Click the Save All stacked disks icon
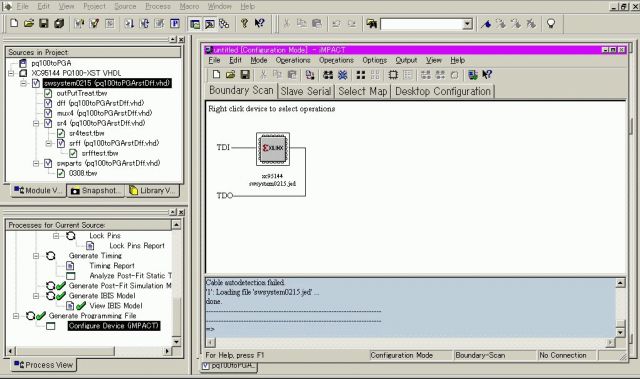This screenshot has height=379, width=640. click(59, 23)
